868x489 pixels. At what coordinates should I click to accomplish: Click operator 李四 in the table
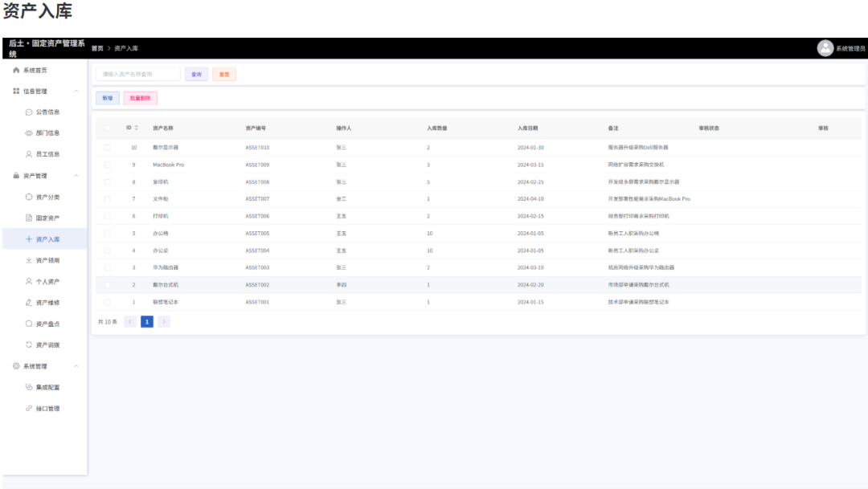(341, 285)
